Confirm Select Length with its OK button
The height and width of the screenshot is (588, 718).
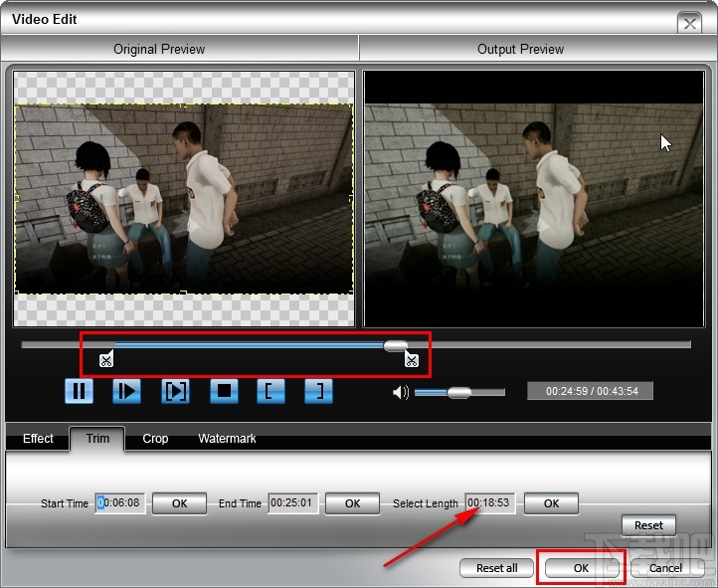(551, 503)
